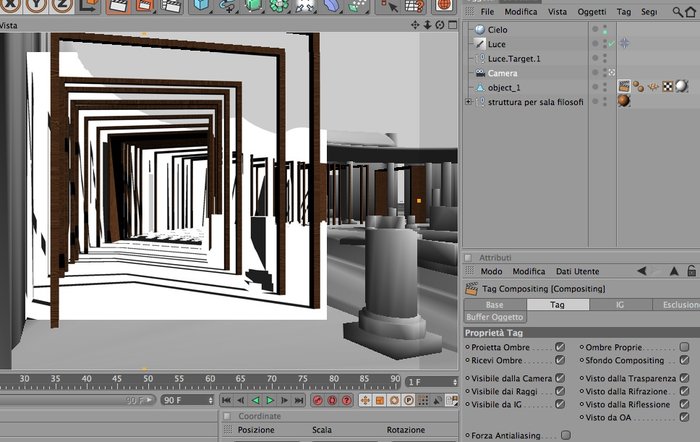Expand the struttura per sala filosofi group
Viewport: 700px width, 442px height.
(x=468, y=102)
